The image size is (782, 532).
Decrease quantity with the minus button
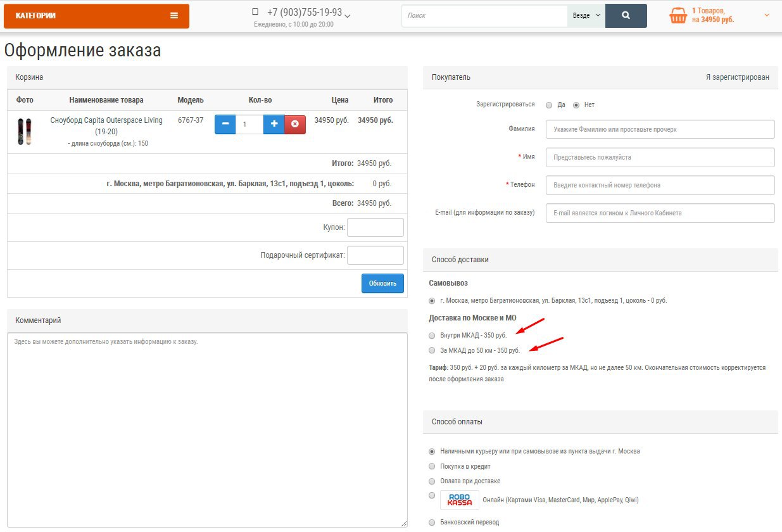coord(225,124)
